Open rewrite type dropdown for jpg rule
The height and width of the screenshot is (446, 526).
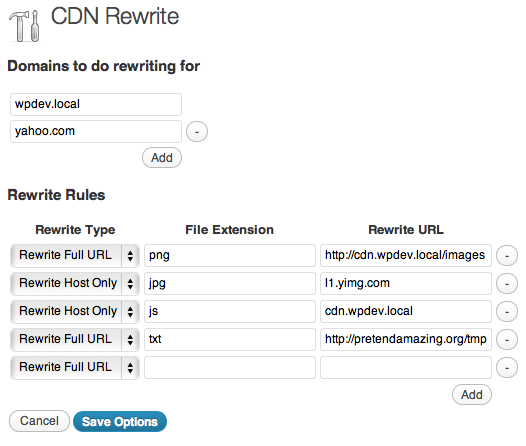point(75,283)
